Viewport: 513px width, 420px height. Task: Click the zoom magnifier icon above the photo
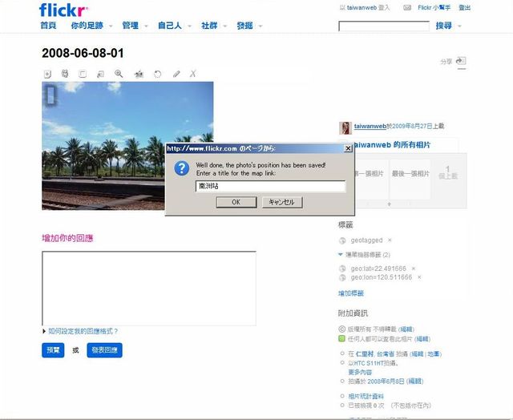119,74
